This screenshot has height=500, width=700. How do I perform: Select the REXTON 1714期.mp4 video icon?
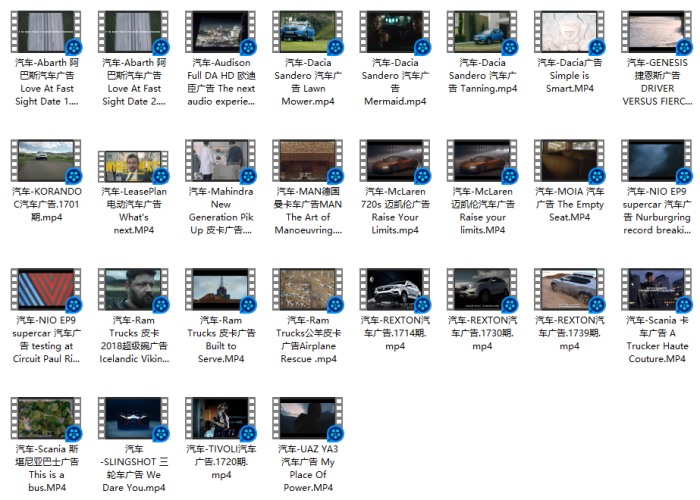point(395,289)
